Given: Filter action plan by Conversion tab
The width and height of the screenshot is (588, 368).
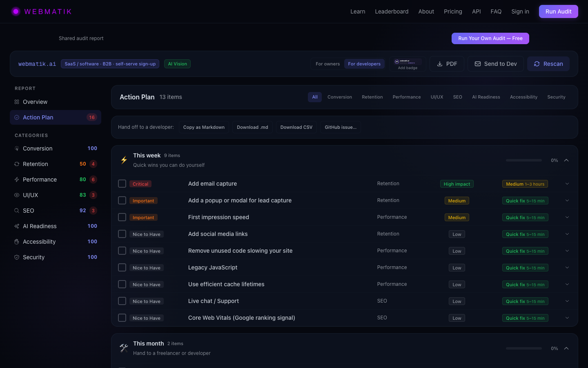Looking at the screenshot, I should click(340, 97).
